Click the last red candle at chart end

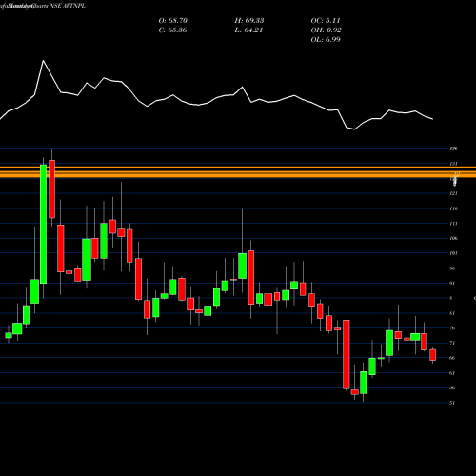(433, 355)
